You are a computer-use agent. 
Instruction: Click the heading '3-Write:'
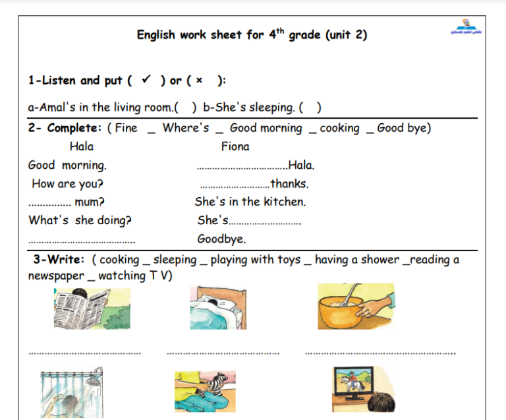tap(59, 260)
